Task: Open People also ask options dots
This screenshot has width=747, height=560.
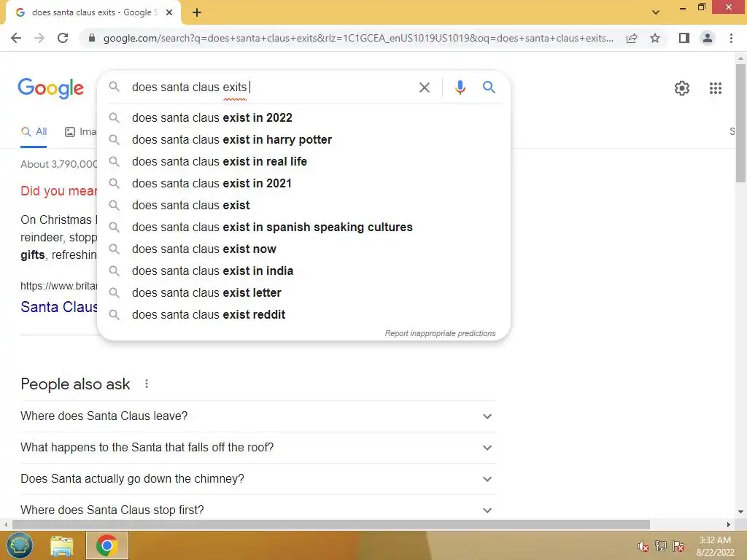Action: click(147, 384)
